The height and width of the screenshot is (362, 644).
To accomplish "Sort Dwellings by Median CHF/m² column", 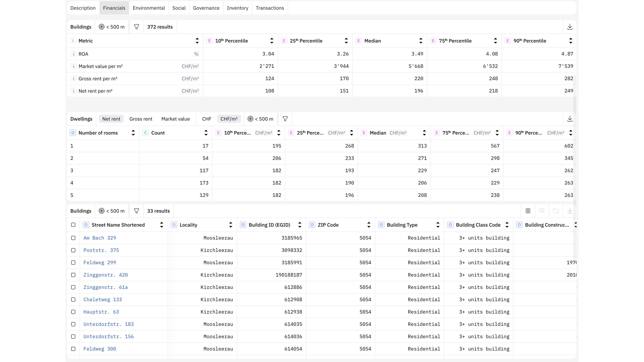I will 424,133.
